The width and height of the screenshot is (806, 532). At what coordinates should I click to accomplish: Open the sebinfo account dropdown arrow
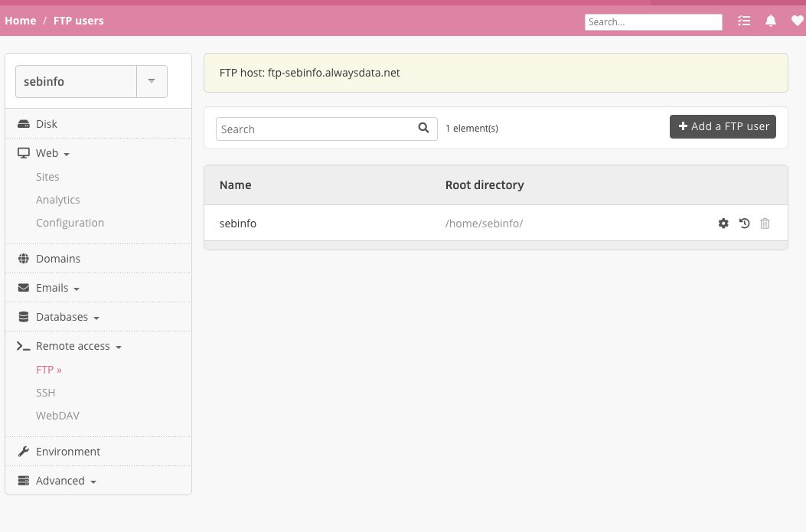coord(152,81)
